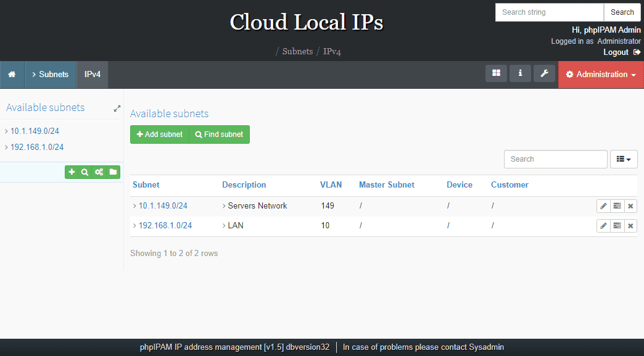Click the Subnets breadcrumb under title
The image size is (644, 356).
297,51
